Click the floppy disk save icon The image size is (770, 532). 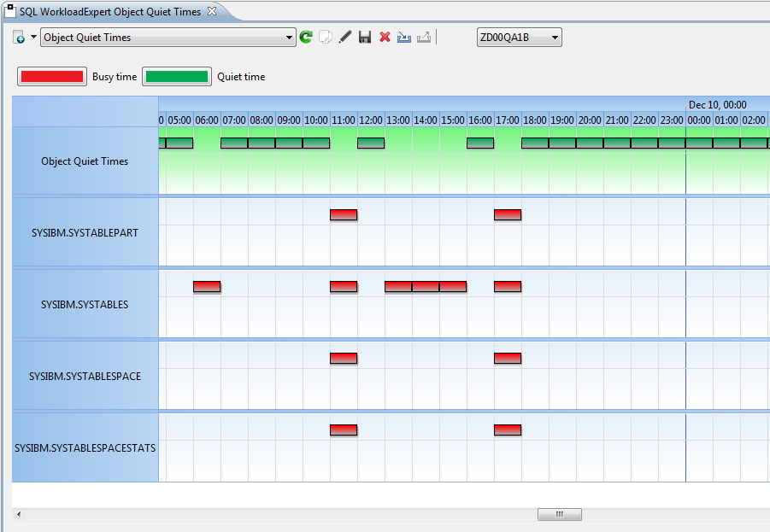tap(365, 38)
